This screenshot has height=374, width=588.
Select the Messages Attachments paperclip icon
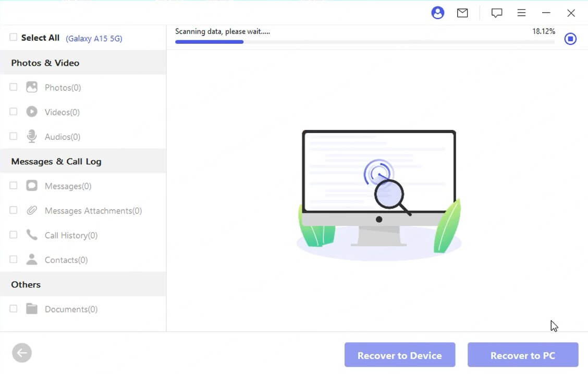32,210
